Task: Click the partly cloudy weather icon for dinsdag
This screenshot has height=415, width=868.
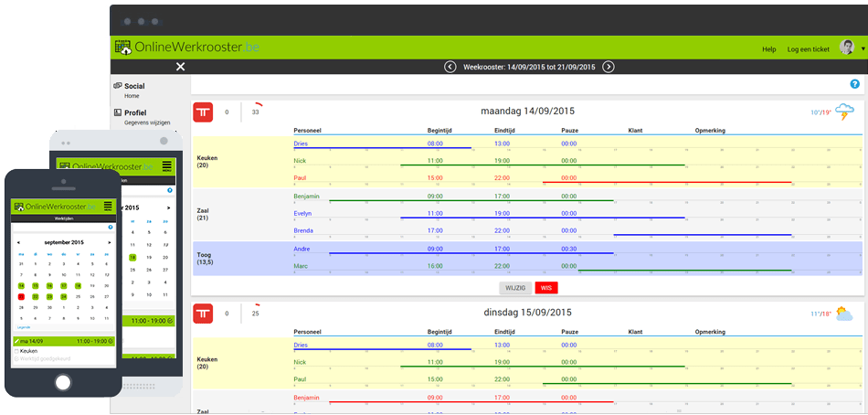Action: 845,314
